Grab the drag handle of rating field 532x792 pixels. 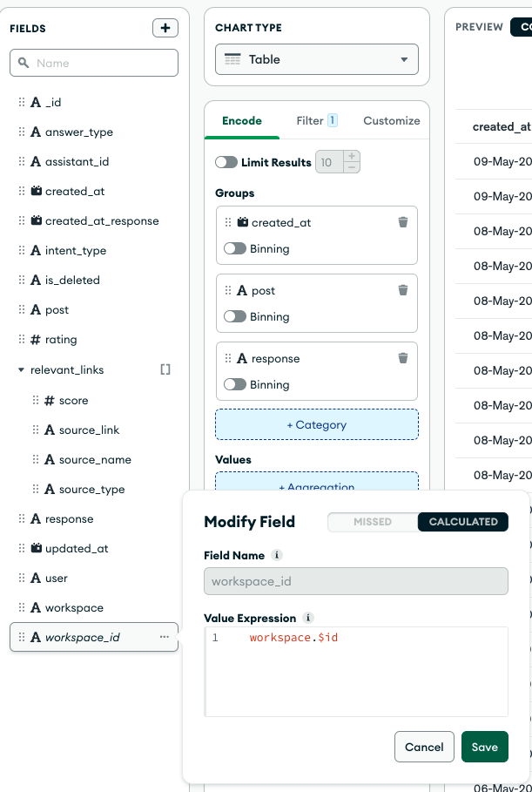(x=22, y=340)
